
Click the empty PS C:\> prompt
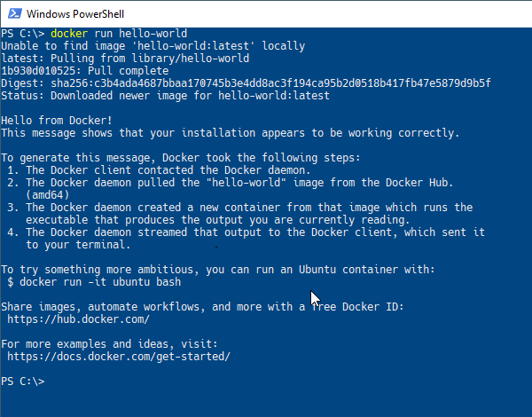tap(23, 382)
